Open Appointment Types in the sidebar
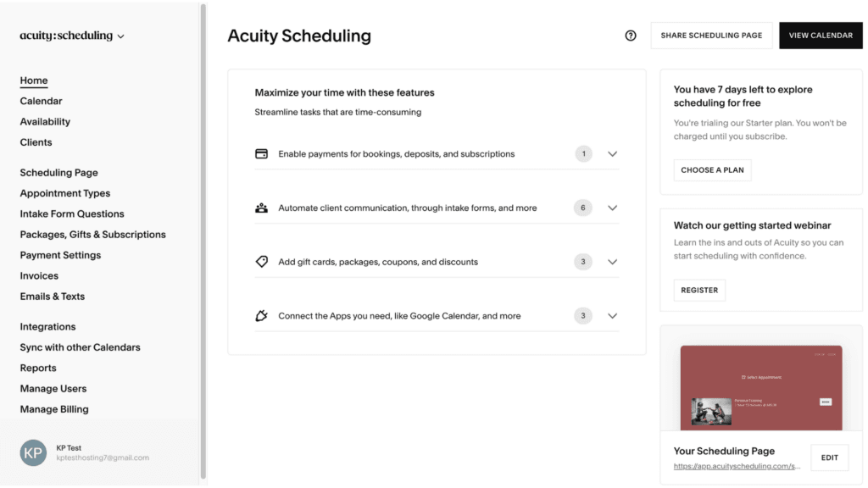 pyautogui.click(x=64, y=192)
